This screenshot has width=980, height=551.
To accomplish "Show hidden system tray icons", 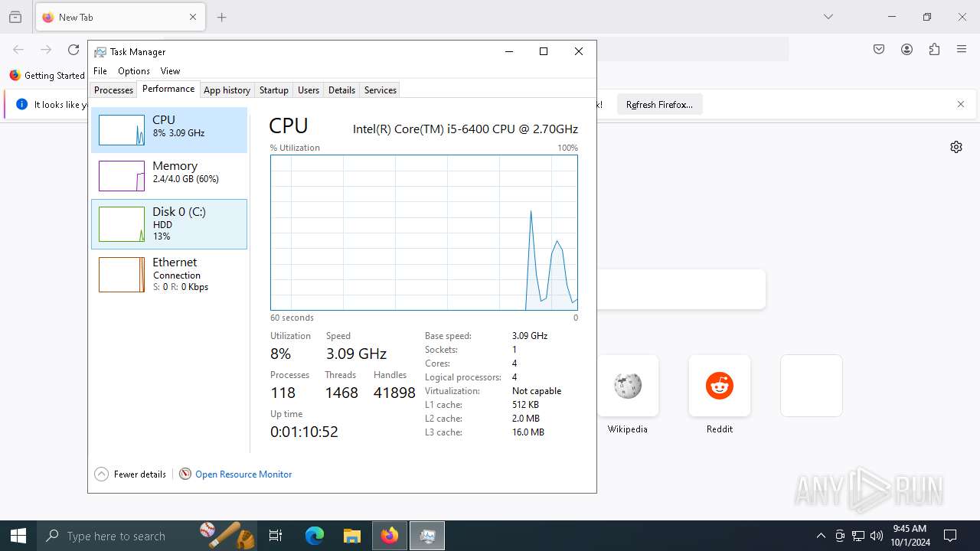I will [x=821, y=536].
